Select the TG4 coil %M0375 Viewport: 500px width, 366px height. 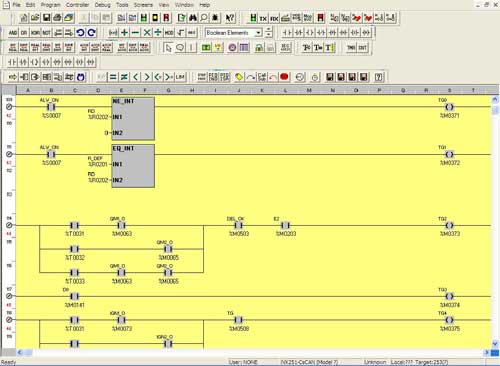click(x=449, y=320)
